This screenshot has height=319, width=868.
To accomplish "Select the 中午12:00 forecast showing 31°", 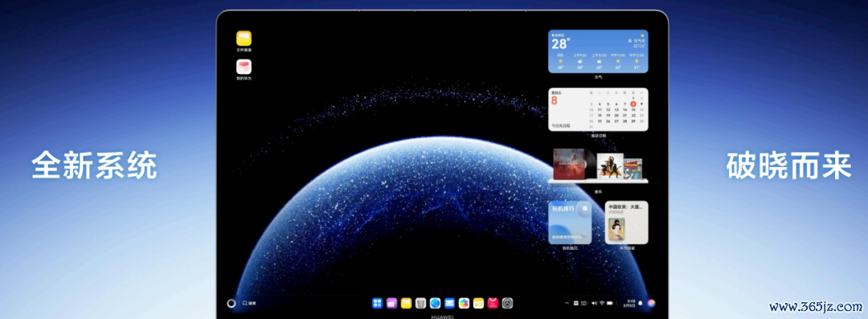I will (x=637, y=62).
